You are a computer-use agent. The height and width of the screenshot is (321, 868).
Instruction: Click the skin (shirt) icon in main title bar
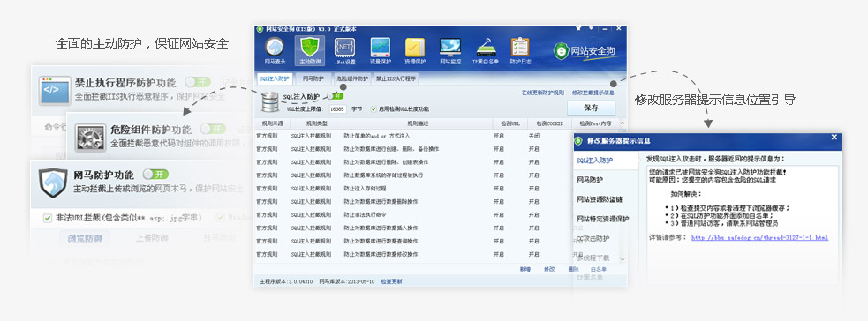point(579,27)
